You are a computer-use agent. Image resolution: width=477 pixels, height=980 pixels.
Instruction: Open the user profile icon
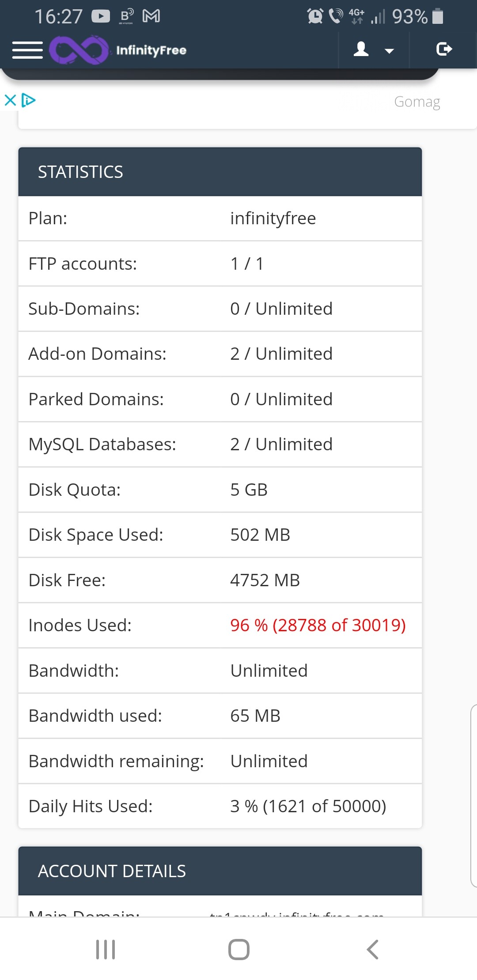coord(361,49)
